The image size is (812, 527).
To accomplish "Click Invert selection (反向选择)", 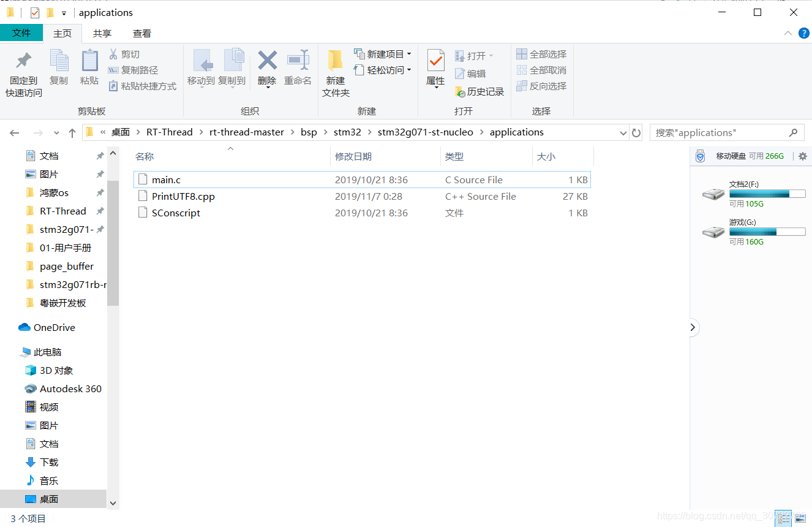I will pos(541,86).
